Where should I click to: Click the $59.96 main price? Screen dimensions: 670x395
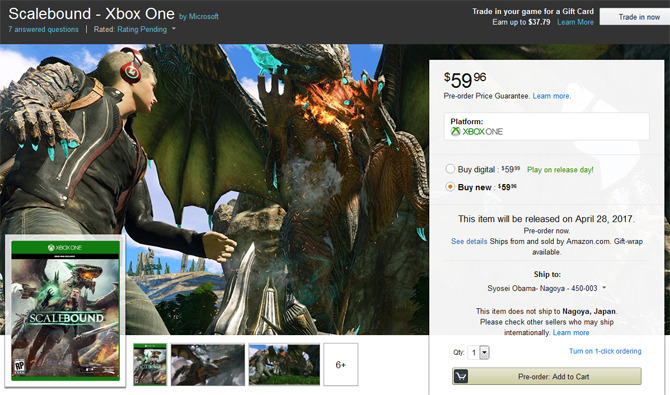pos(465,80)
